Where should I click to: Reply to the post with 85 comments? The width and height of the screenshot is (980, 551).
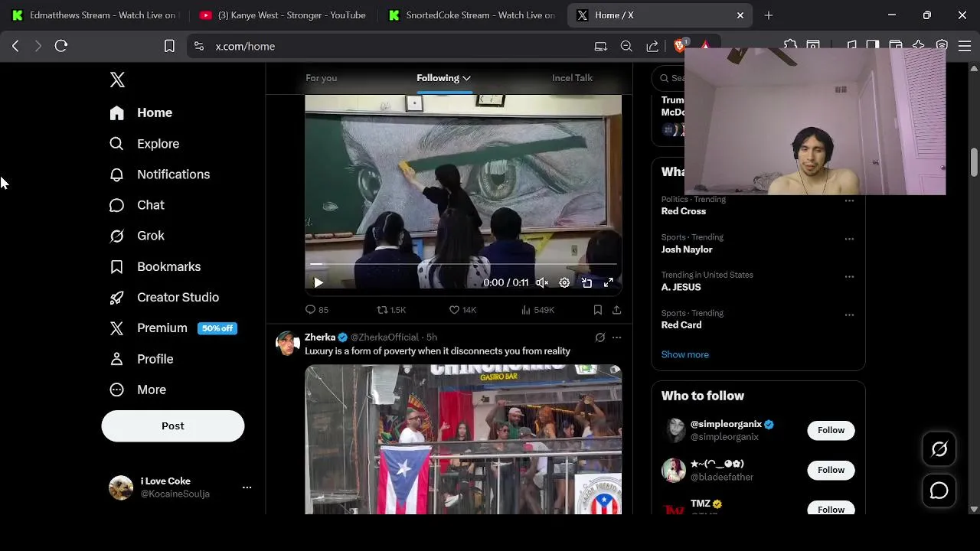tap(317, 310)
